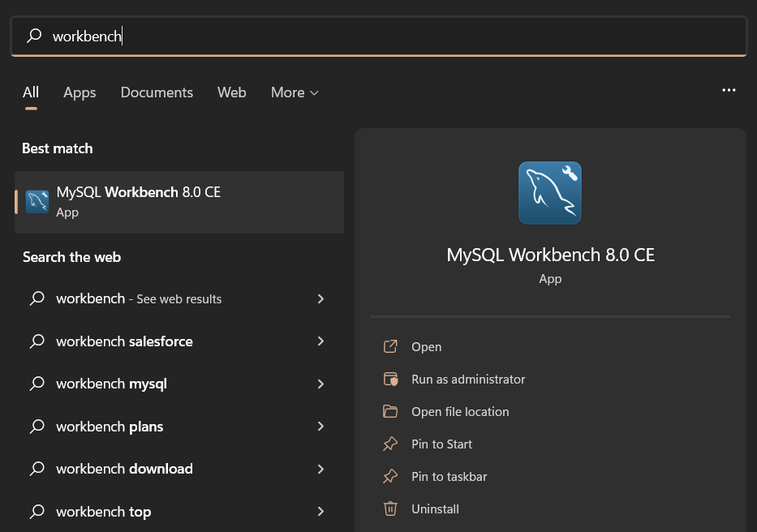Click the Open action icon
757x532 pixels.
tap(390, 346)
